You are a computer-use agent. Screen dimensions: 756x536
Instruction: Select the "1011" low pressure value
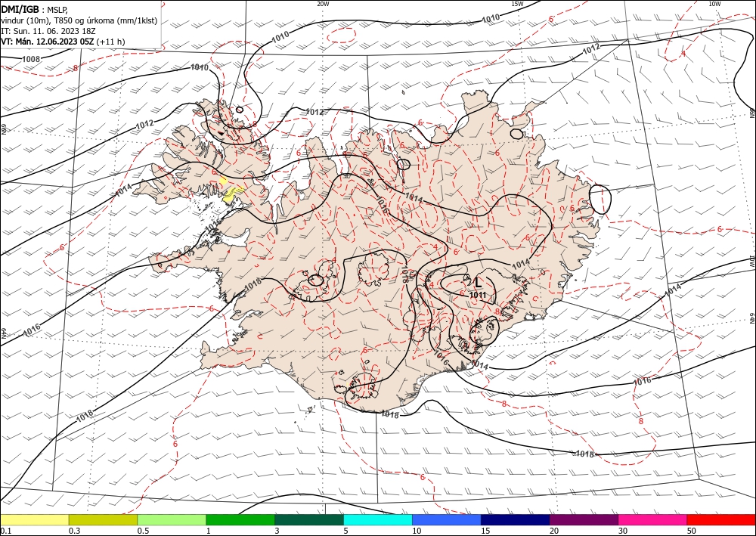pos(478,295)
